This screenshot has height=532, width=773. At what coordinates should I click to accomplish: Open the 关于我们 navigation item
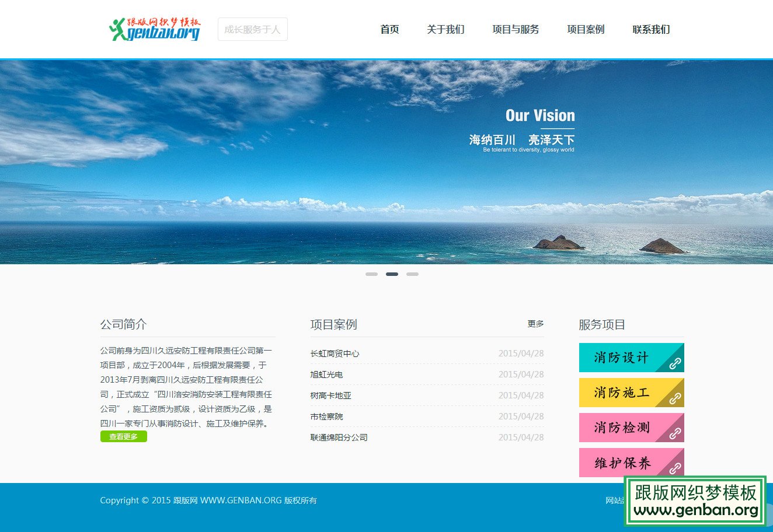point(446,30)
